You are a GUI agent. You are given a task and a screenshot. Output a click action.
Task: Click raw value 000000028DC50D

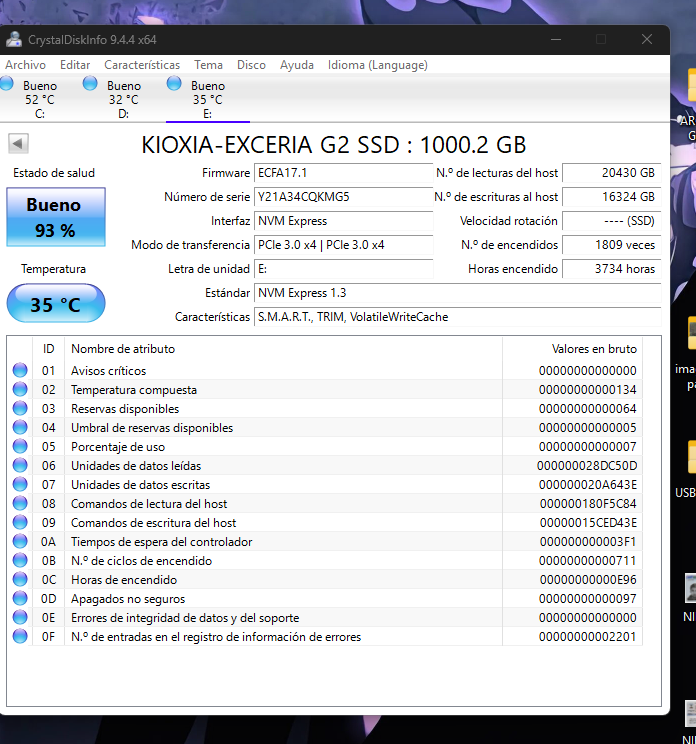click(x=587, y=465)
